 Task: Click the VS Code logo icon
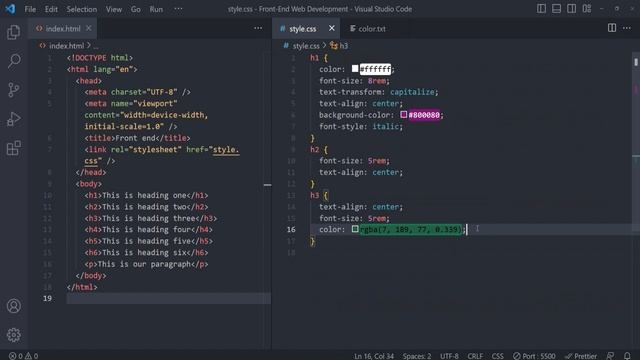click(x=10, y=9)
